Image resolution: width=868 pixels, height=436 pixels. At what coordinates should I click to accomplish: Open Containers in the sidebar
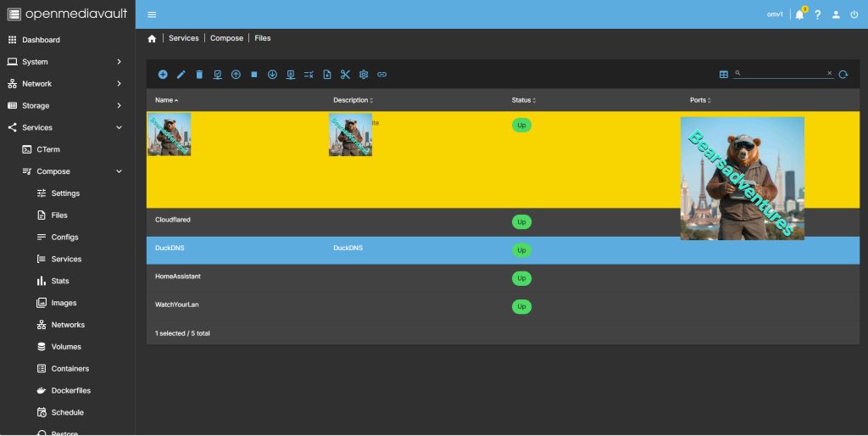click(x=70, y=369)
